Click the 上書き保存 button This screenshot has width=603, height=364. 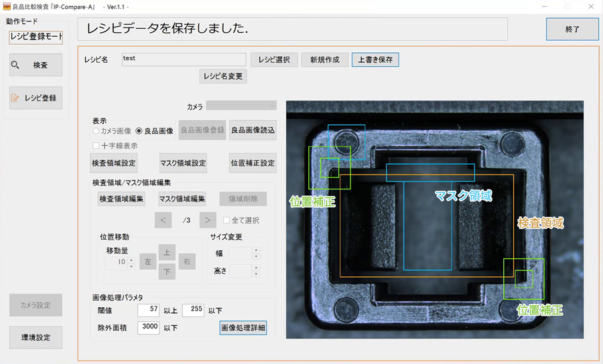(x=375, y=60)
